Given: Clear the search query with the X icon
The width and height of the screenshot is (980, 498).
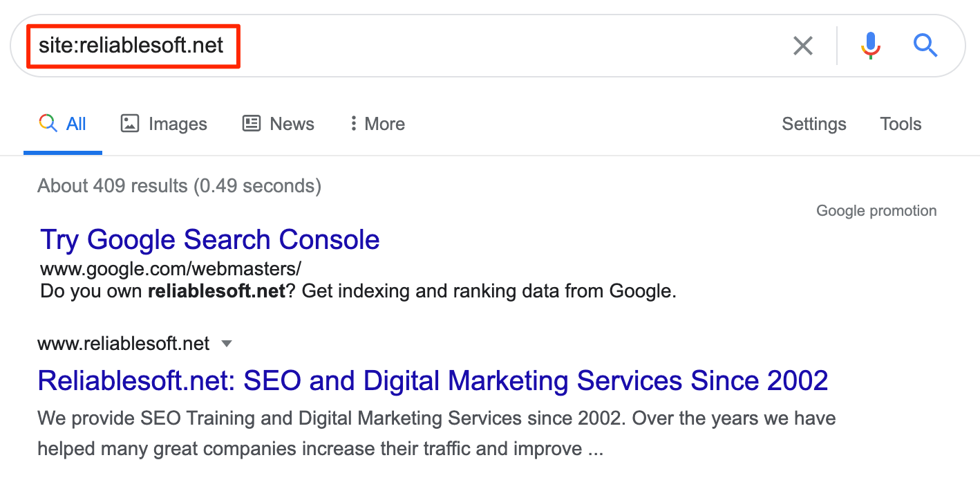Looking at the screenshot, I should tap(802, 46).
